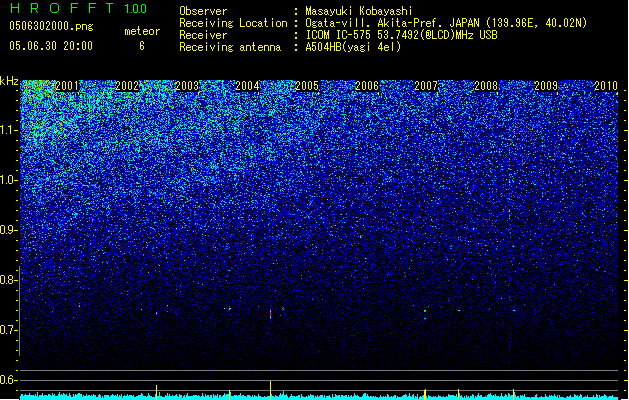Click the meteor count label
629x400 pixels.
click(x=142, y=31)
